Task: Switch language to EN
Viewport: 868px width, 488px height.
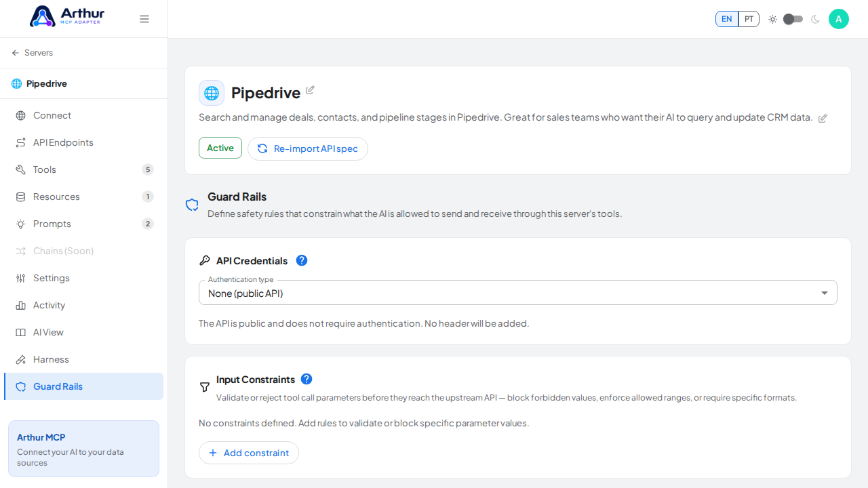Action: pyautogui.click(x=727, y=19)
